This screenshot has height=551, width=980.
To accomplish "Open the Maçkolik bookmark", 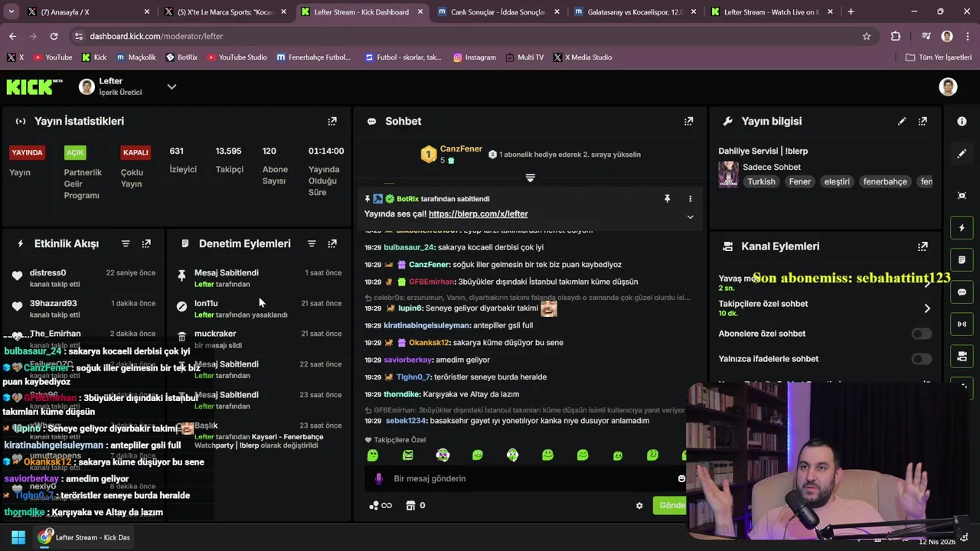I will 136,57.
